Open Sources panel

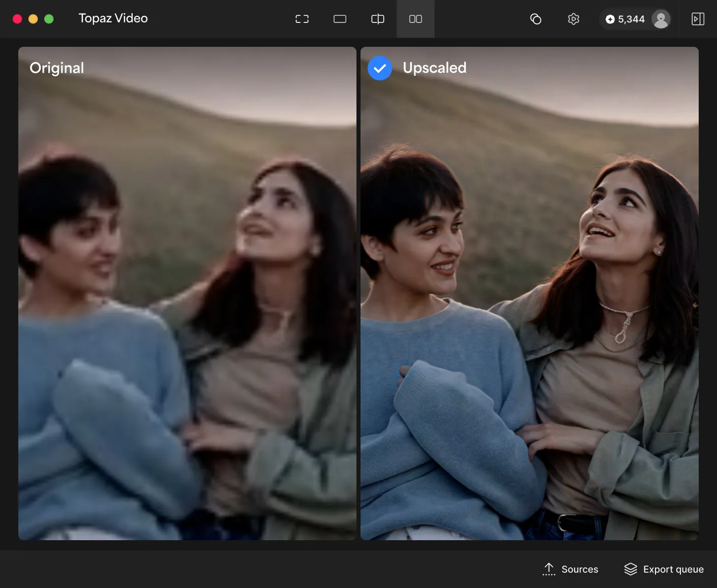[x=570, y=569]
